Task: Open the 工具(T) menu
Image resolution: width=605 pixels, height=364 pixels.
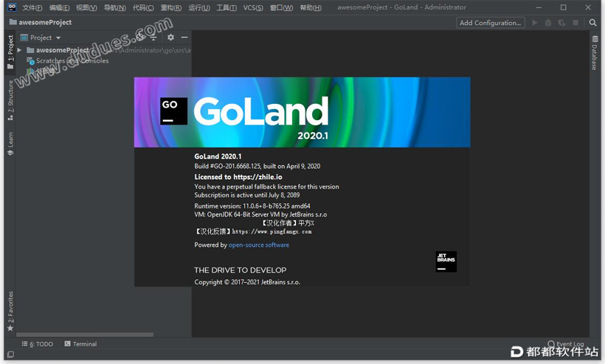Action: click(x=227, y=7)
